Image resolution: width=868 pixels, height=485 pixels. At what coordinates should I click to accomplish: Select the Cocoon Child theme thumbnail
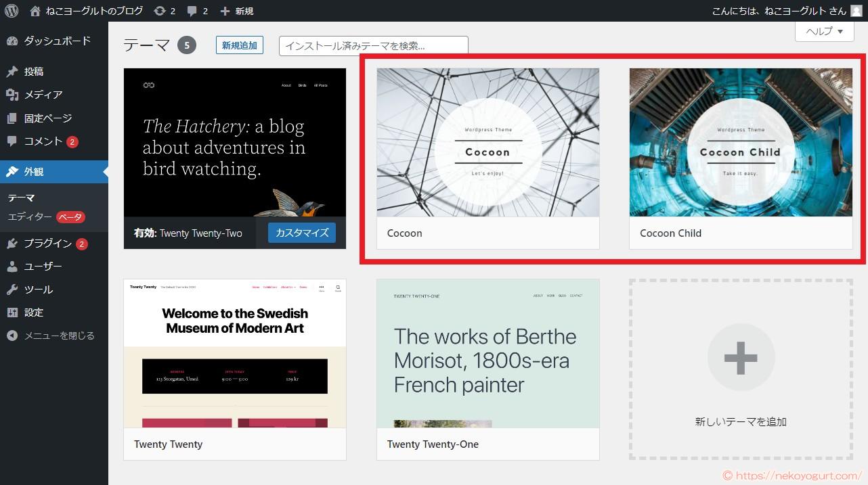[x=741, y=143]
